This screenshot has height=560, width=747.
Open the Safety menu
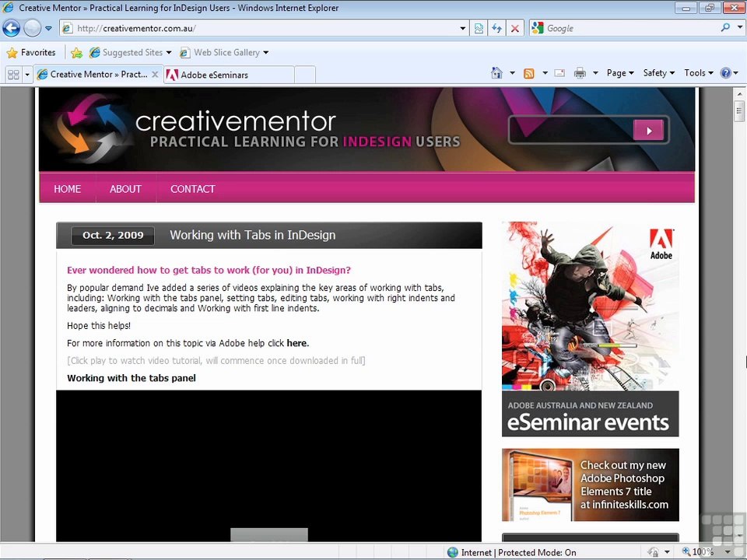pyautogui.click(x=659, y=73)
